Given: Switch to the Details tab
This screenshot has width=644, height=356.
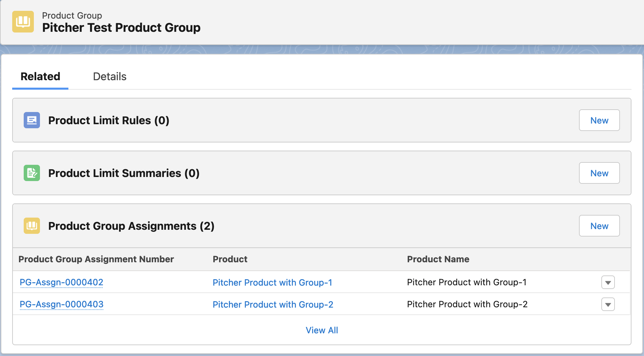Looking at the screenshot, I should tap(109, 76).
